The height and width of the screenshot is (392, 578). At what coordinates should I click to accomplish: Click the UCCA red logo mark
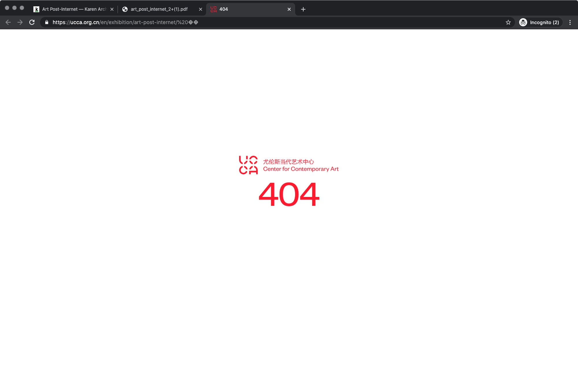tap(248, 165)
